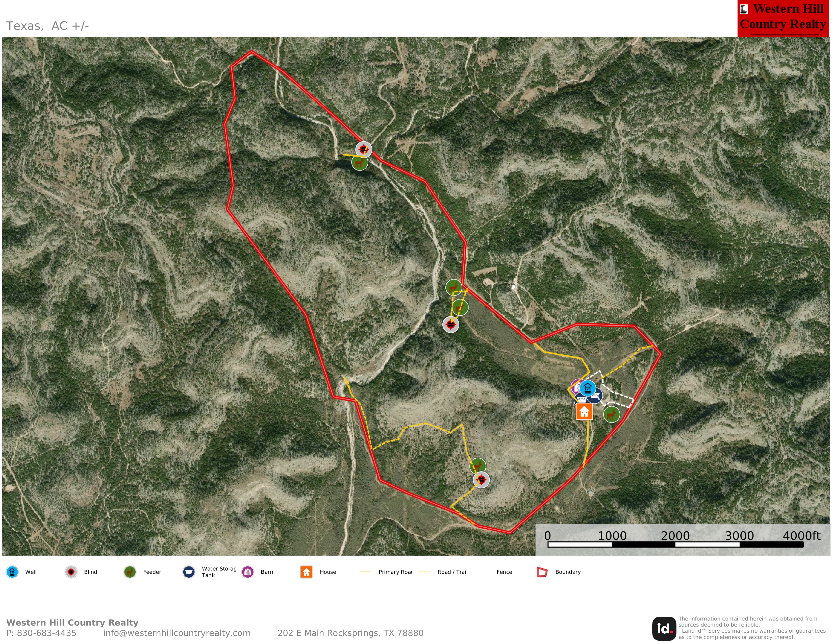Select the Blind marker near the southern boundary
Viewport: 833px width, 644px height.
click(x=481, y=480)
